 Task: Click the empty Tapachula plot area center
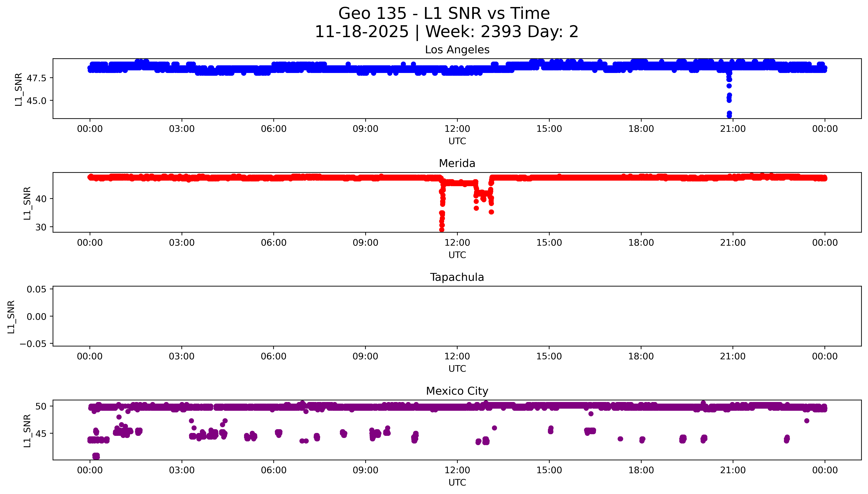[x=457, y=316]
